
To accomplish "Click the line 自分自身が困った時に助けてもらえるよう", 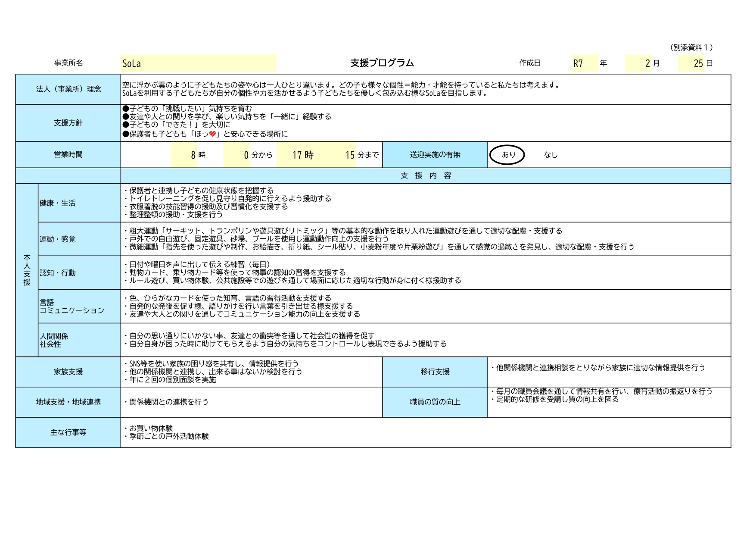I will point(285,344).
